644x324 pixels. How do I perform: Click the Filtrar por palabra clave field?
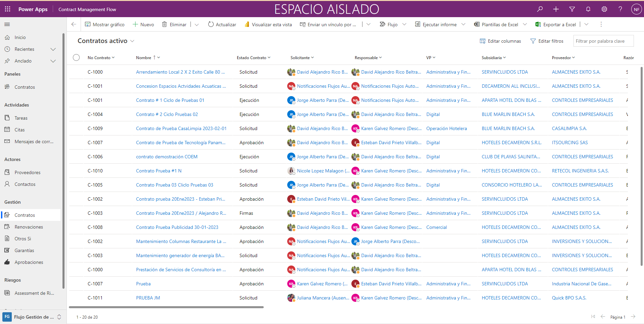[x=603, y=41]
